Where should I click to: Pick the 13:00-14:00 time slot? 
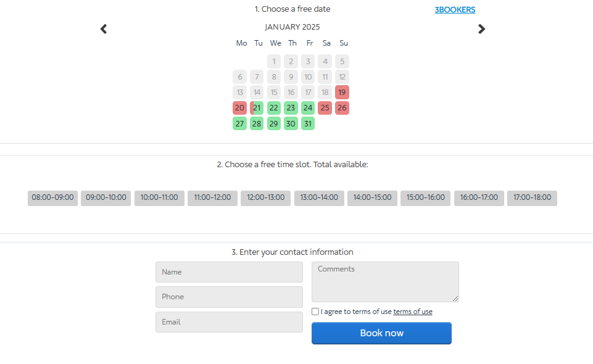click(319, 198)
